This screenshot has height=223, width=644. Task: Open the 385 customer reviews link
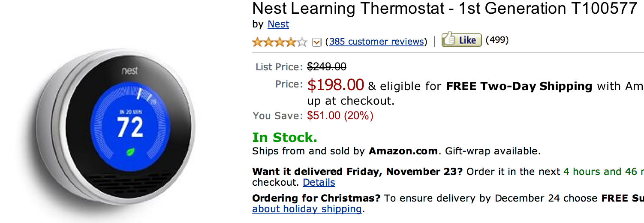pyautogui.click(x=376, y=42)
